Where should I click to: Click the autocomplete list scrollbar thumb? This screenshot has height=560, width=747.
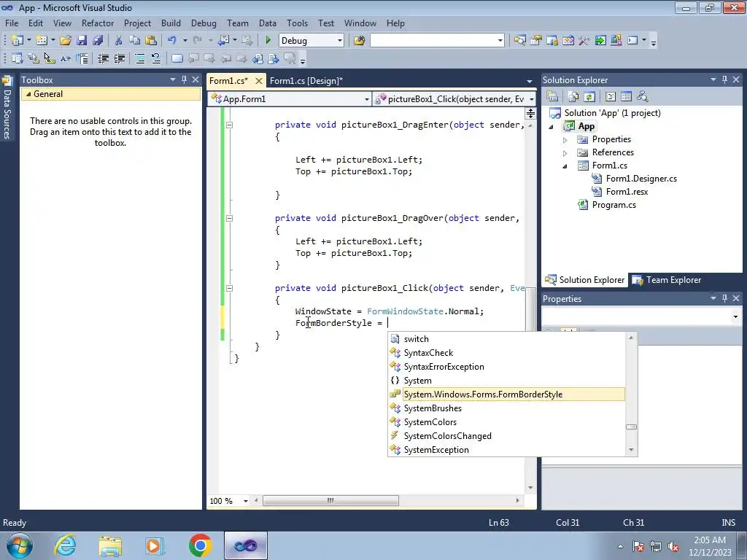tap(631, 427)
